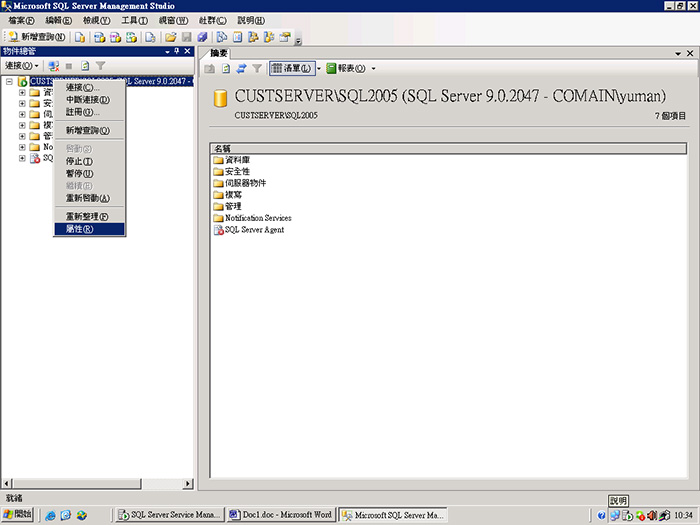Switch to SQL Server Service Manager taskbar button
Viewport: 700px width, 525px height.
pos(169,515)
